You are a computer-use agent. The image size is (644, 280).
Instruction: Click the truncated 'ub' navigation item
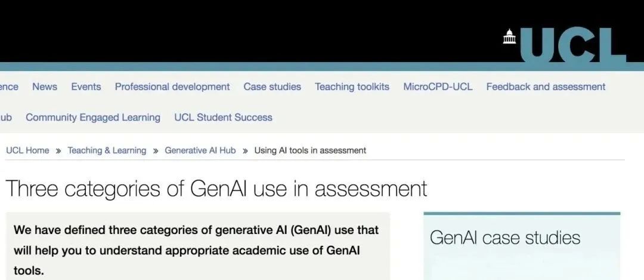pyautogui.click(x=6, y=117)
